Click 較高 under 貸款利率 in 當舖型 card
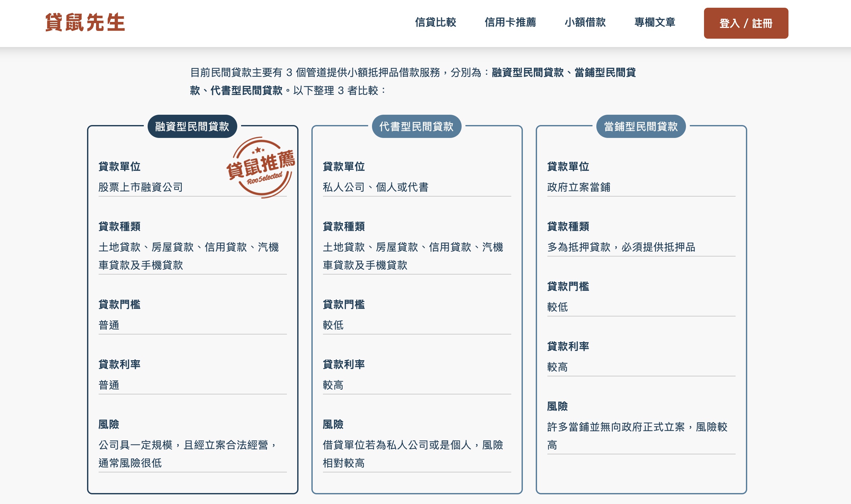This screenshot has height=504, width=851. (x=557, y=367)
